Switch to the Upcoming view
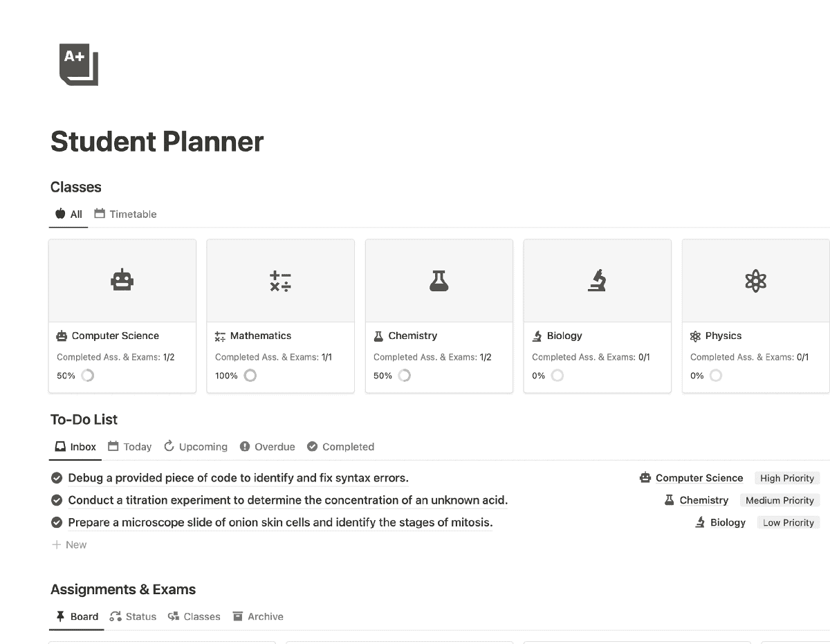 click(196, 446)
